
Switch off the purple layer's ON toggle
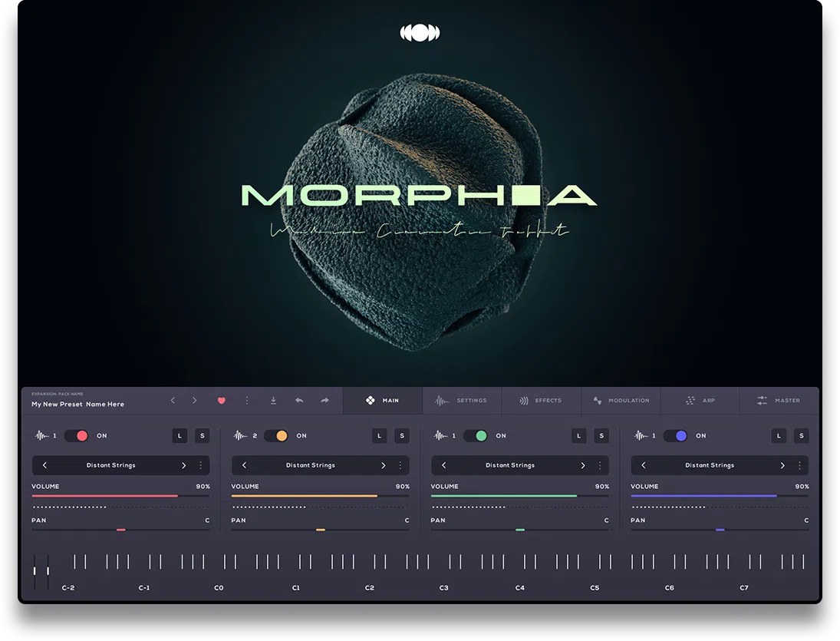677,435
